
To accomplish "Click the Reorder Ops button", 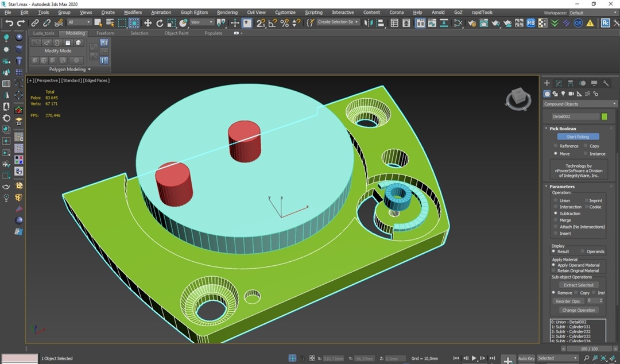I will pyautogui.click(x=568, y=301).
